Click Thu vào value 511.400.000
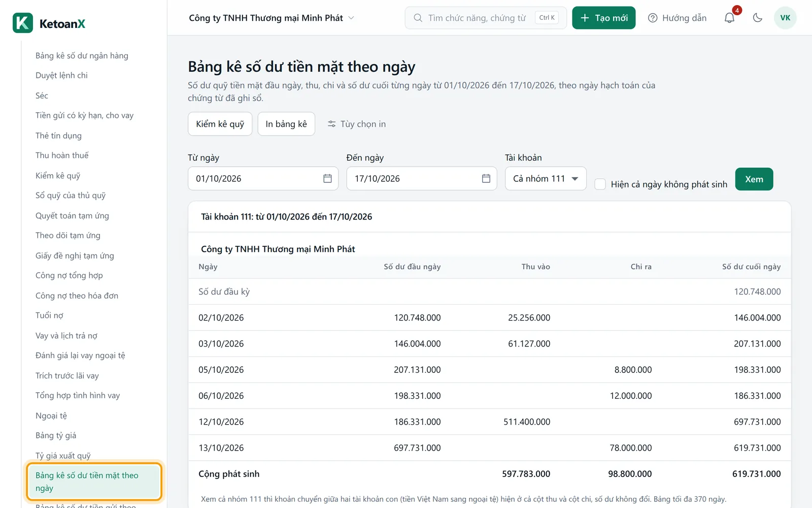This screenshot has height=508, width=812. [527, 422]
